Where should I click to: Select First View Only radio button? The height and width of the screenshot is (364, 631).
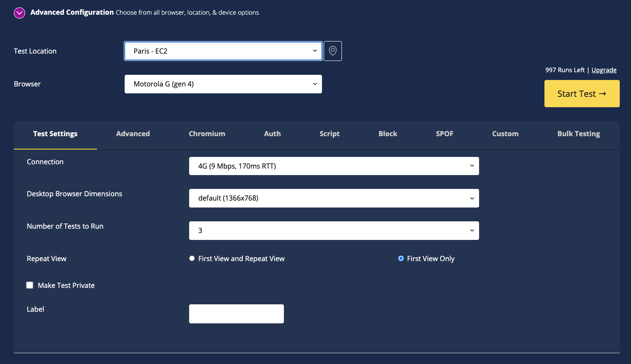pos(401,259)
